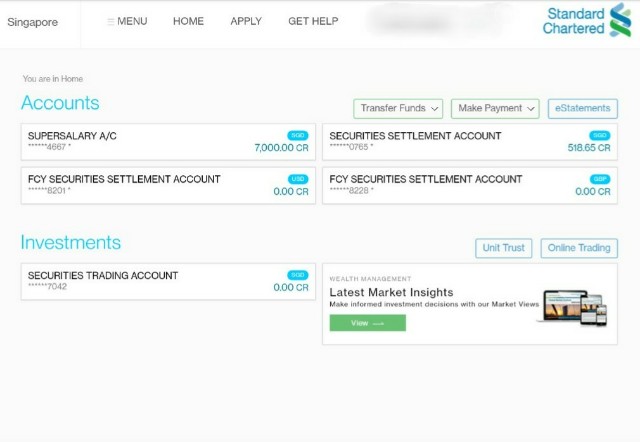The width and height of the screenshot is (640, 442).
Task: Click the Singapore region label
Action: pyautogui.click(x=33, y=22)
